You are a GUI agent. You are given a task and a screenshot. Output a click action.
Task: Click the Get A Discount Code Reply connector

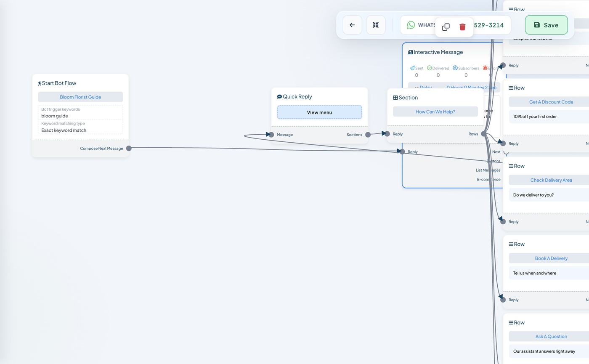pyautogui.click(x=503, y=143)
